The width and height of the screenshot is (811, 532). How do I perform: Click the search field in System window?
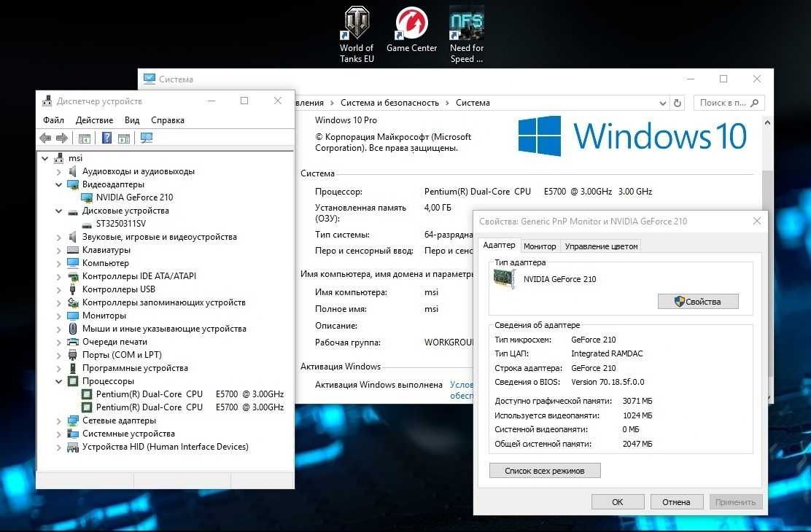[729, 103]
